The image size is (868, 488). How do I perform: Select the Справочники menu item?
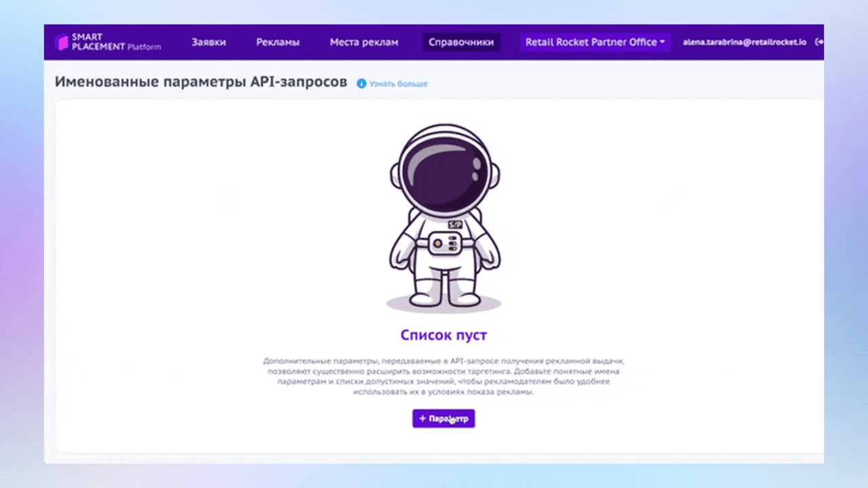point(461,42)
